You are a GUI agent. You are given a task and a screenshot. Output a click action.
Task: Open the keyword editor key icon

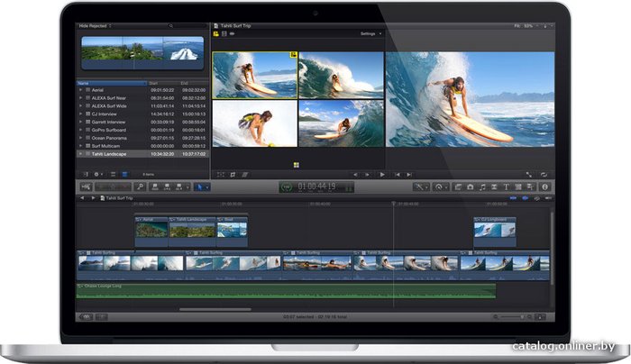click(140, 187)
